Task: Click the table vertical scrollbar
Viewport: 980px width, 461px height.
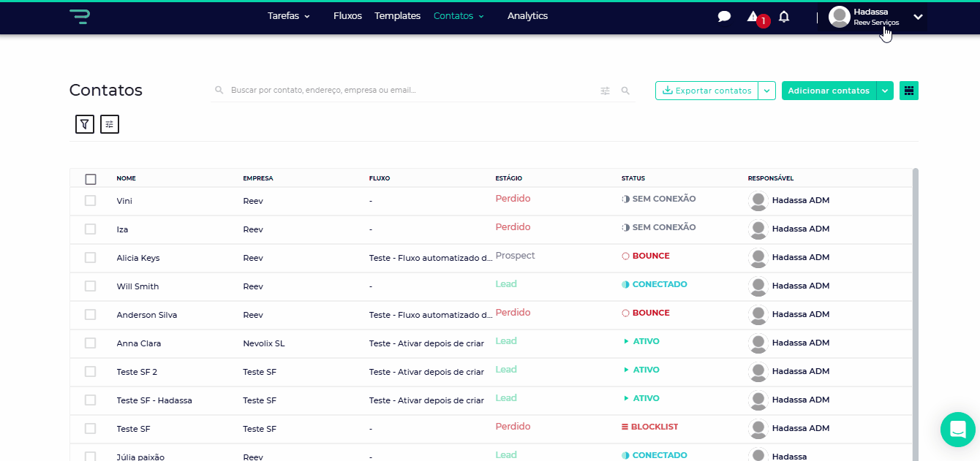Action: point(916,314)
